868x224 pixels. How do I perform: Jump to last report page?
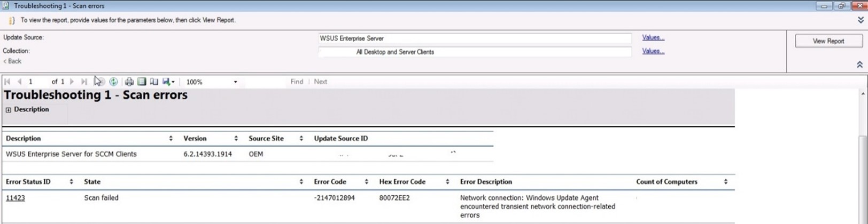tap(84, 82)
